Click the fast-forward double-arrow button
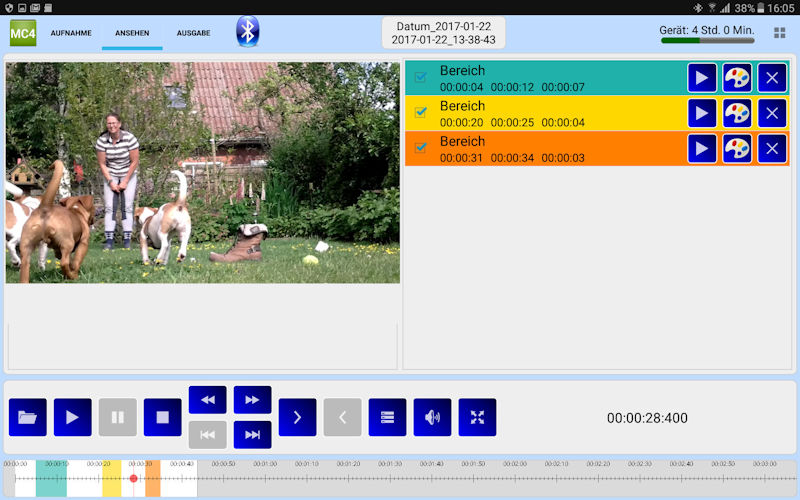This screenshot has width=800, height=500. coord(252,400)
